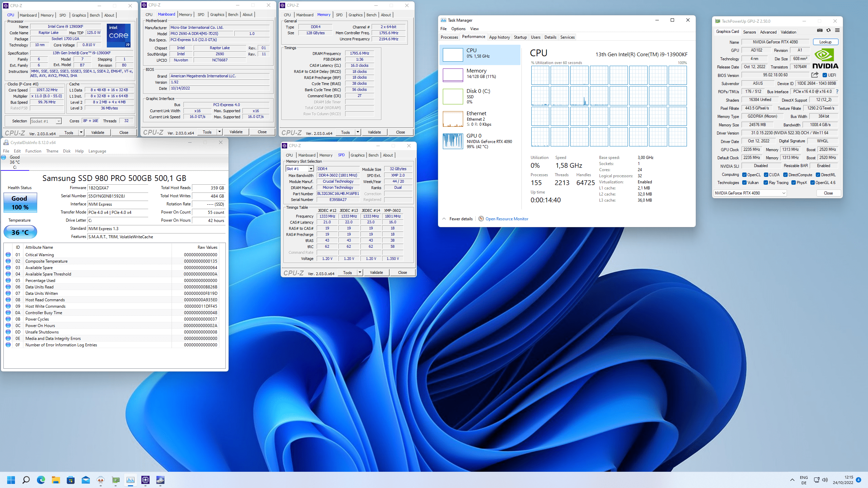This screenshot has height=488, width=868.
Task: Collapse Task Manager with Fewer details
Action: click(457, 219)
